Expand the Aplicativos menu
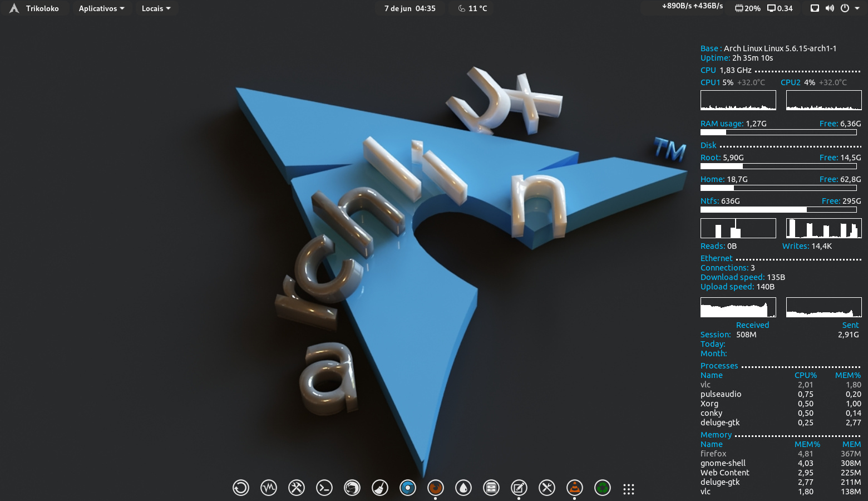Image resolution: width=868 pixels, height=501 pixels. click(101, 8)
